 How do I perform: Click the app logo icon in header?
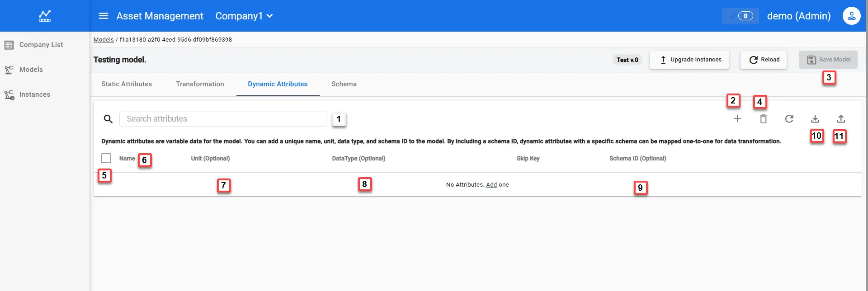45,16
